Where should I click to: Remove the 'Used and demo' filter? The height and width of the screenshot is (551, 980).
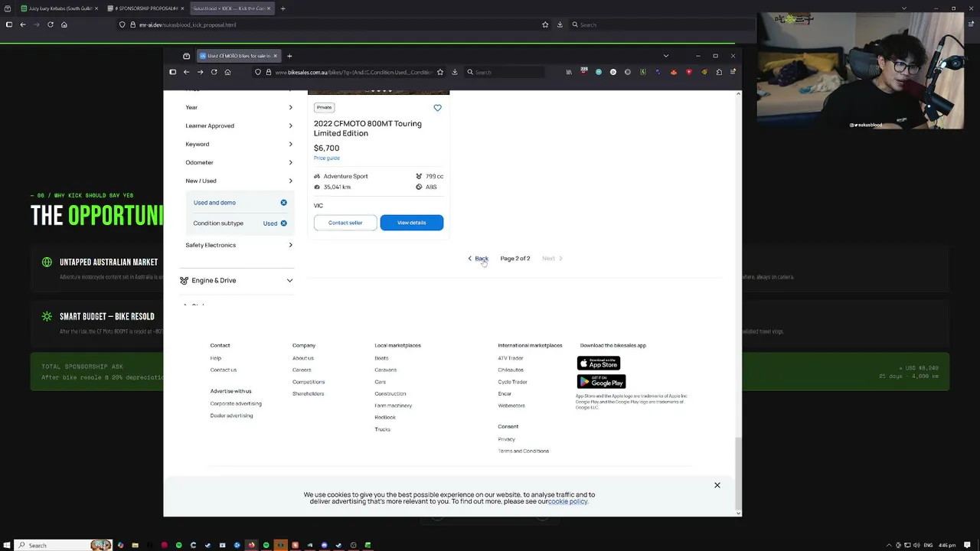click(283, 203)
